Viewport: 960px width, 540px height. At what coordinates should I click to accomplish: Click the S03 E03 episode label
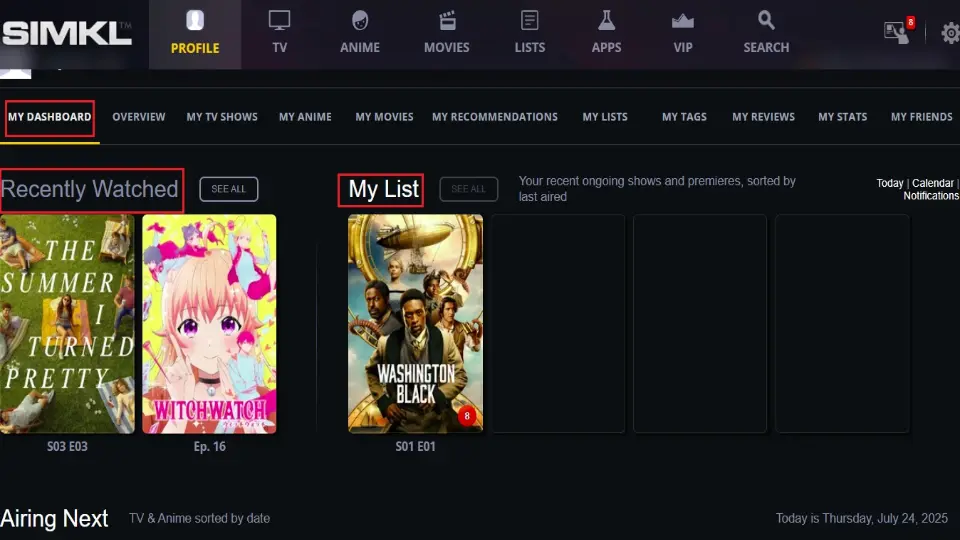(67, 446)
